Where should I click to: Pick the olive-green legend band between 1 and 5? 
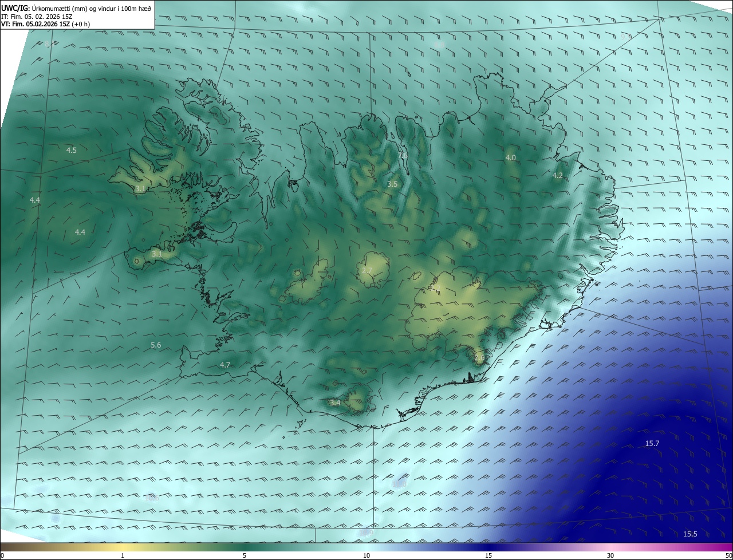tap(183, 547)
